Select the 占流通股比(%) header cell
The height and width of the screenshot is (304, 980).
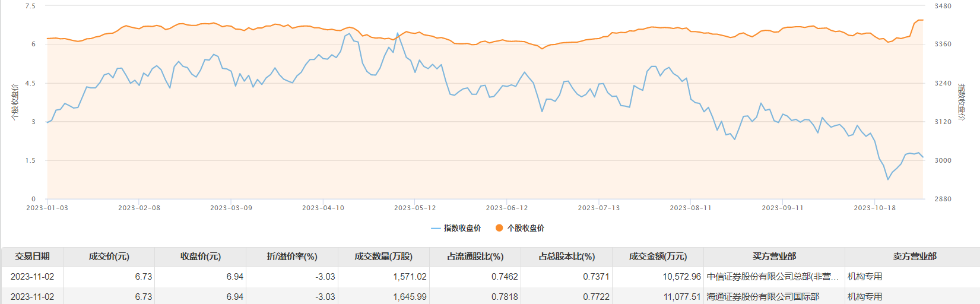point(475,256)
